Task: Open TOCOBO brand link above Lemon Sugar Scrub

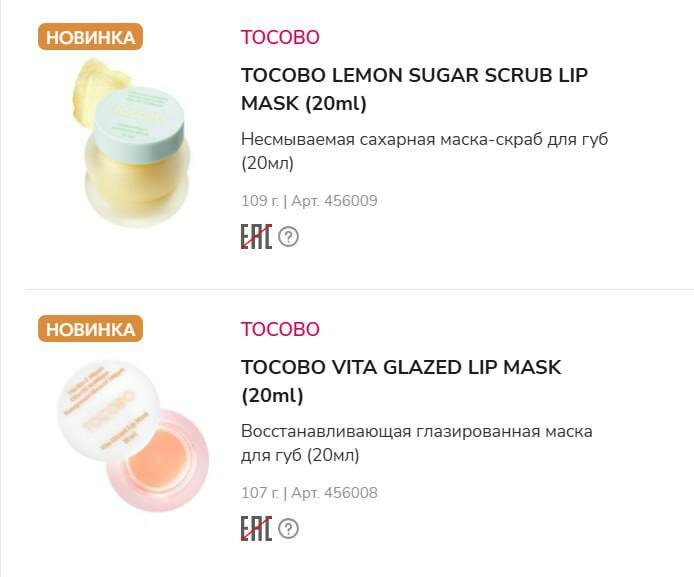Action: coord(280,37)
